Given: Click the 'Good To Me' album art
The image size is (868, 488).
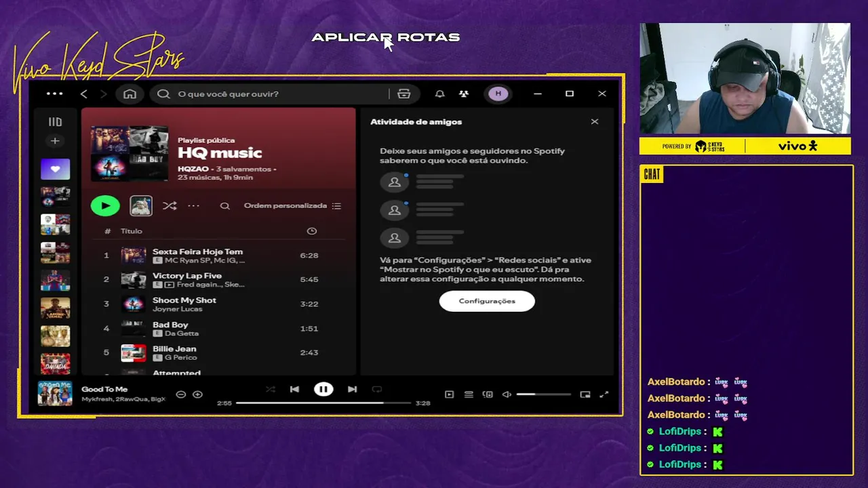Looking at the screenshot, I should coord(55,393).
